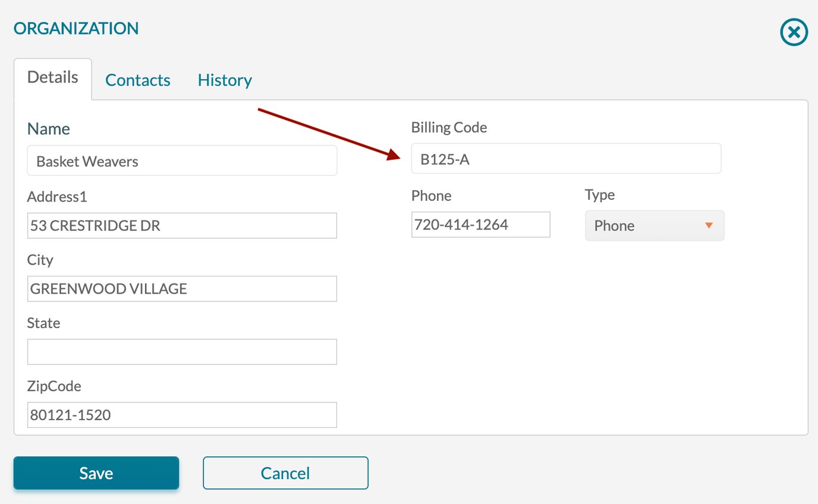This screenshot has height=504, width=818.
Task: Click the Address1 field with 53 CRESTRIDGE DR
Action: [x=181, y=226]
